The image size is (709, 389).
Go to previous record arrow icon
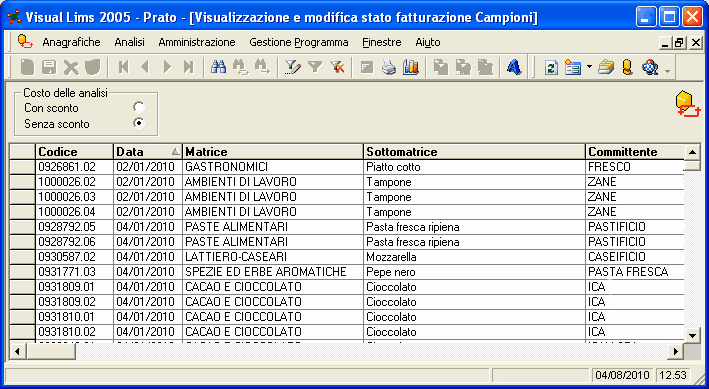145,67
